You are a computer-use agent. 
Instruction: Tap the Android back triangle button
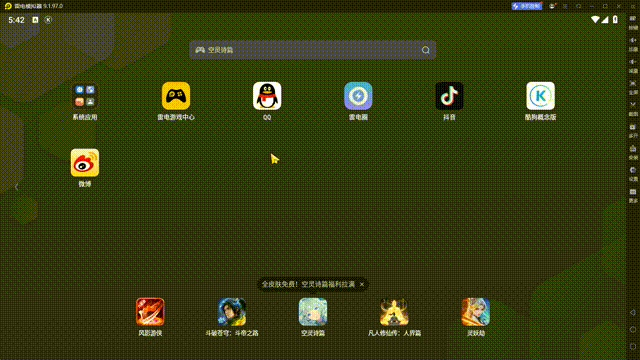pyautogui.click(x=633, y=312)
